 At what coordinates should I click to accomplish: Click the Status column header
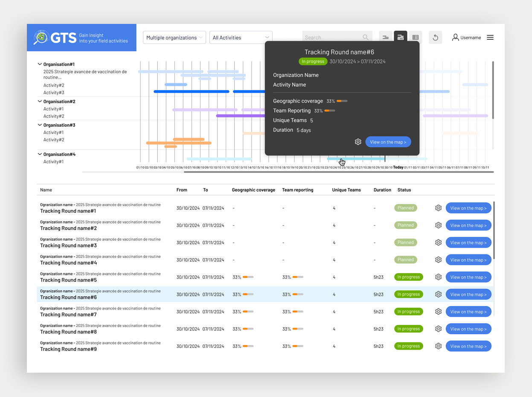pos(404,190)
